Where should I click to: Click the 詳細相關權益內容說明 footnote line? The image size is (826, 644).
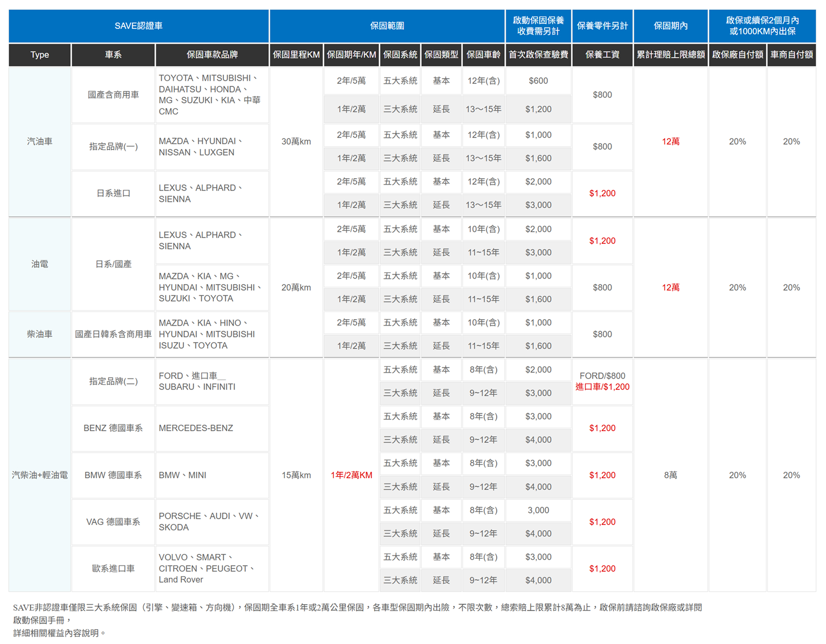pyautogui.click(x=59, y=633)
